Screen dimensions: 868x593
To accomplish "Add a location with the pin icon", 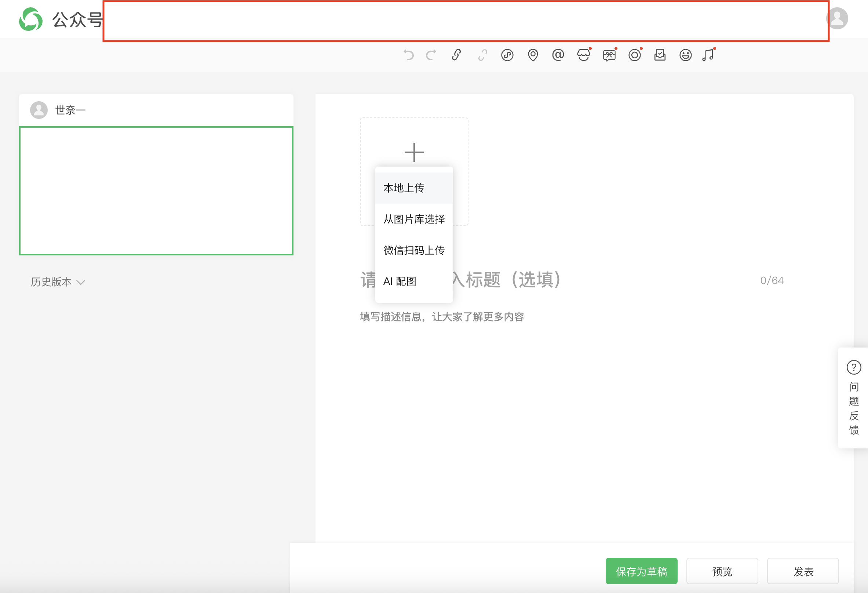I will point(533,55).
